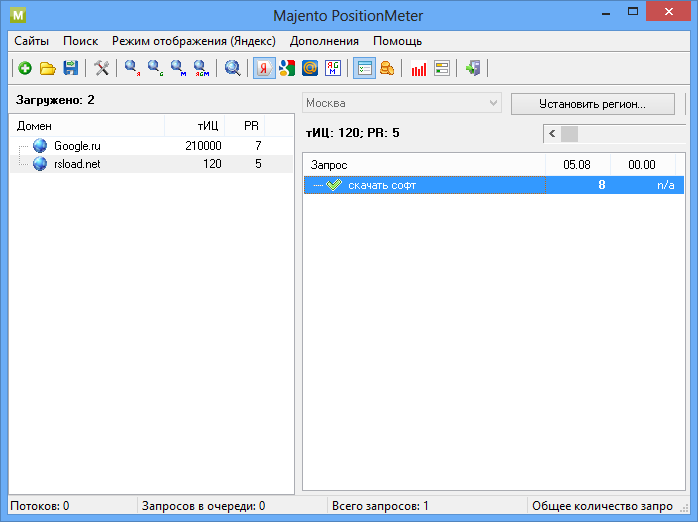Click the Majento 'M' application icon in title bar

[x=18, y=16]
